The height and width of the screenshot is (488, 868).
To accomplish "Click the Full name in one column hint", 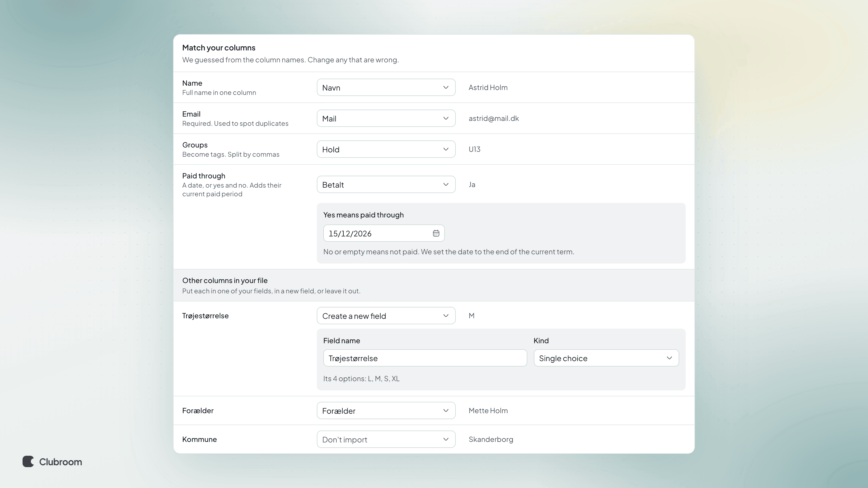I will (x=219, y=93).
